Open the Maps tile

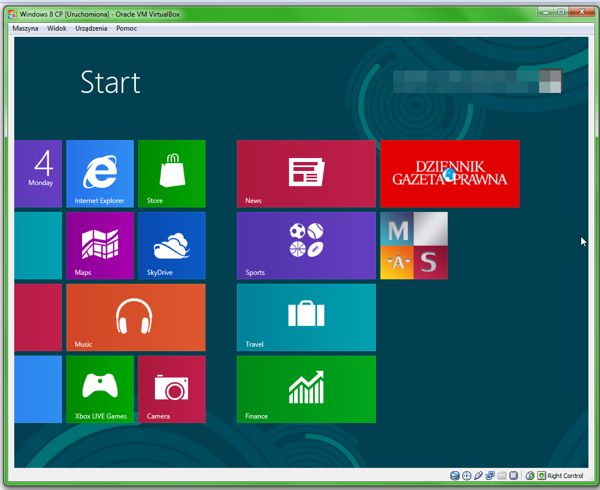(x=100, y=246)
